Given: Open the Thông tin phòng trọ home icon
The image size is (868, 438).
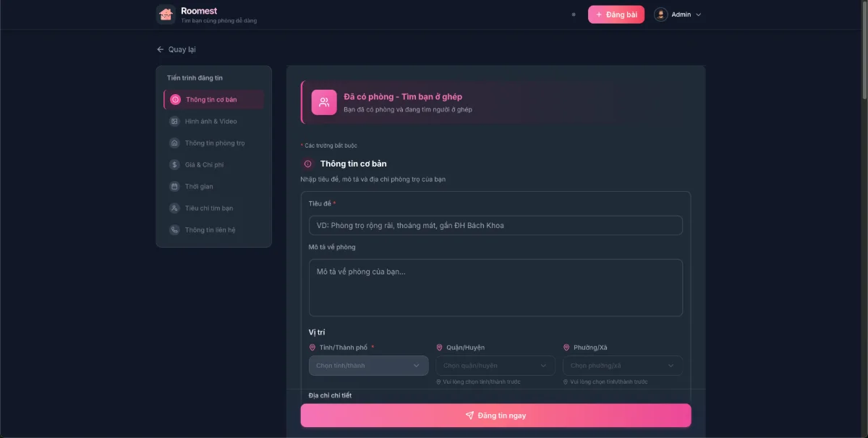Looking at the screenshot, I should click(174, 143).
